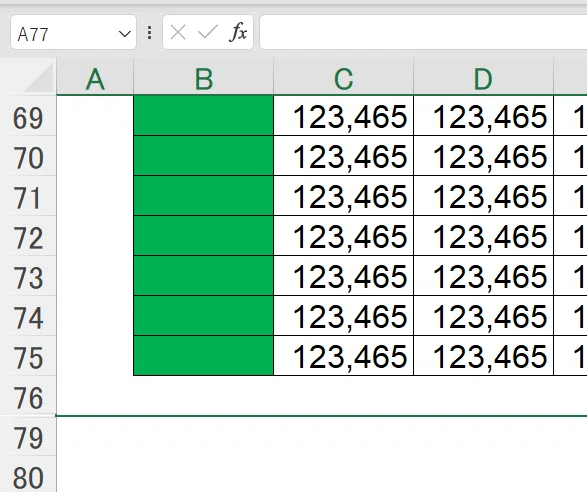Select row 75 header

[28, 356]
